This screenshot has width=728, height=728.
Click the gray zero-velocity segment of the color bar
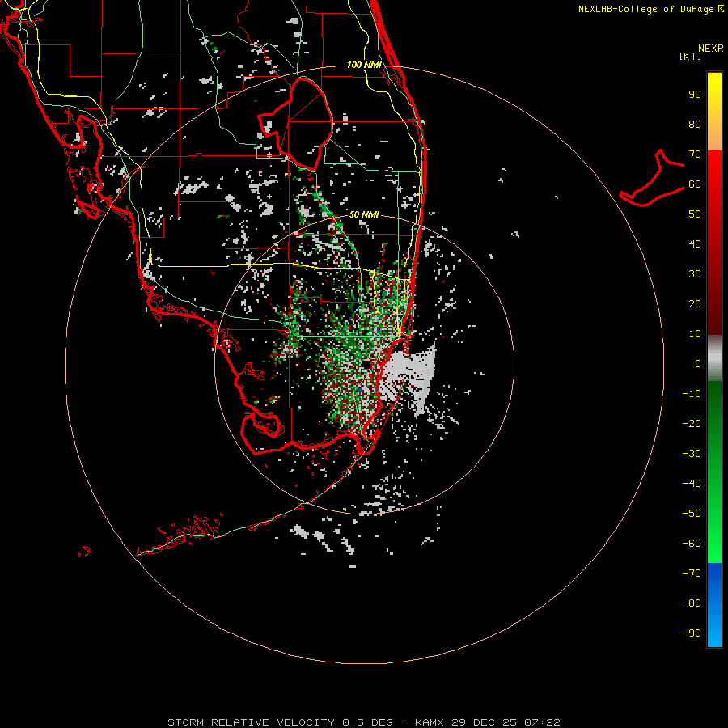tap(714, 358)
